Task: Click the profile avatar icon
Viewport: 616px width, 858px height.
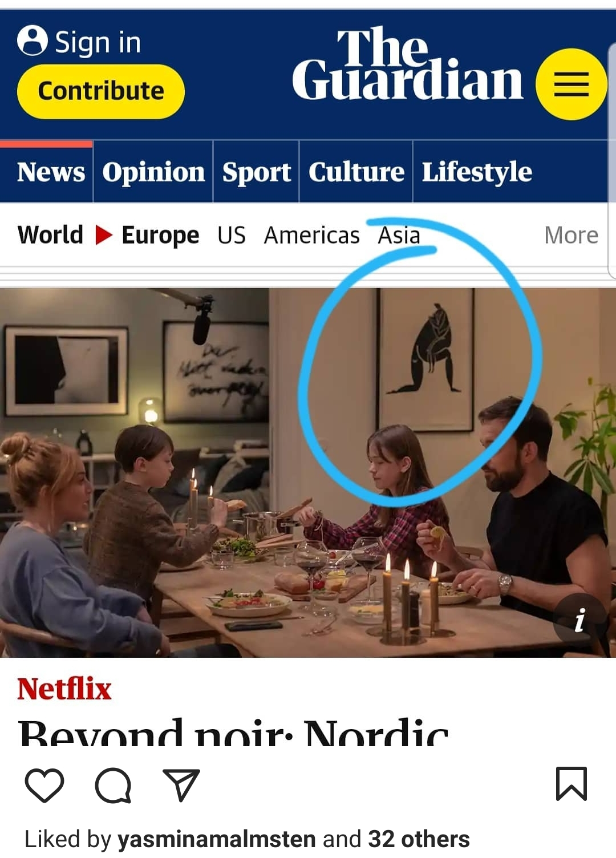Action: (x=32, y=41)
